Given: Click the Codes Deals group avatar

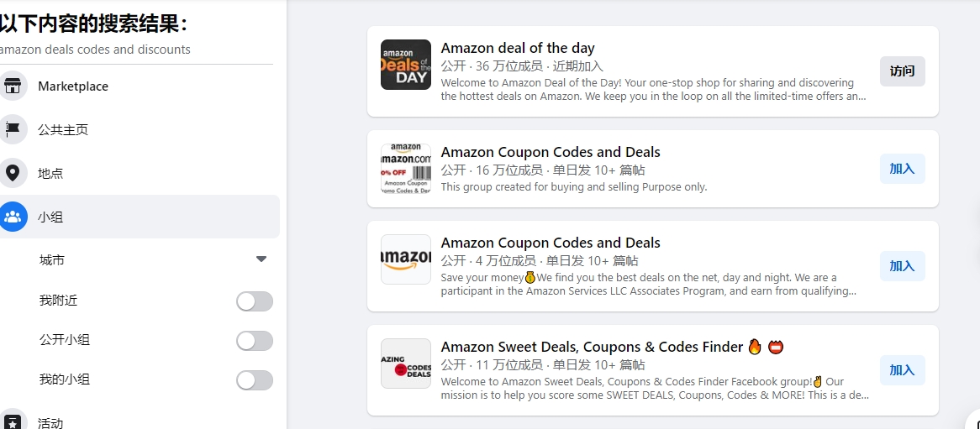Looking at the screenshot, I should (x=406, y=364).
